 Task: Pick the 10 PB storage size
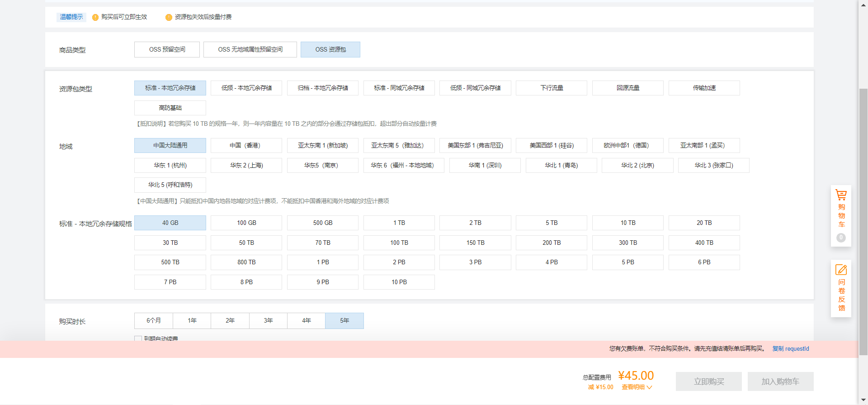[399, 282]
